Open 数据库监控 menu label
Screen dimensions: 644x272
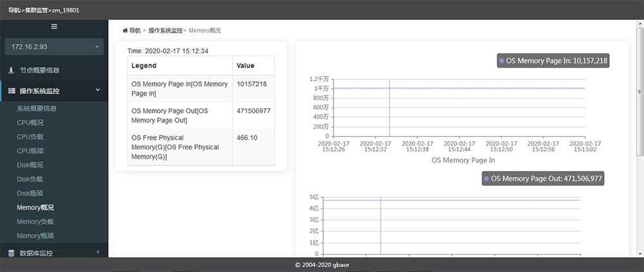click(x=36, y=253)
